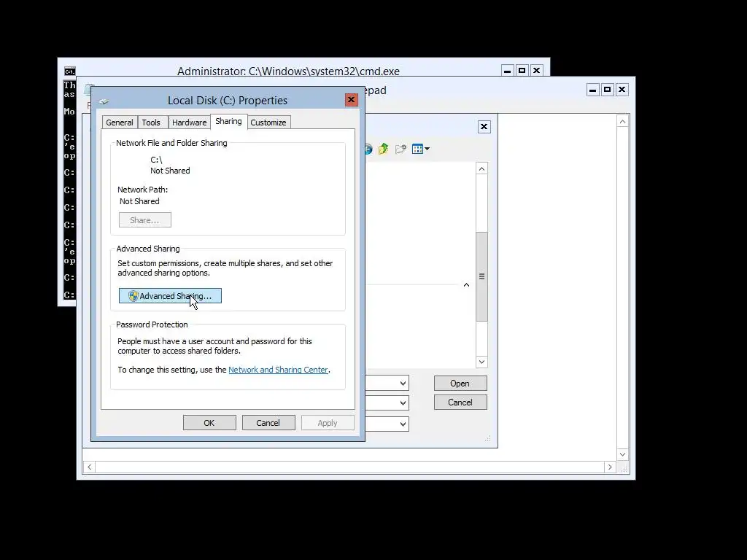
Task: Cancel the Notepad Open file dialog
Action: pos(460,402)
